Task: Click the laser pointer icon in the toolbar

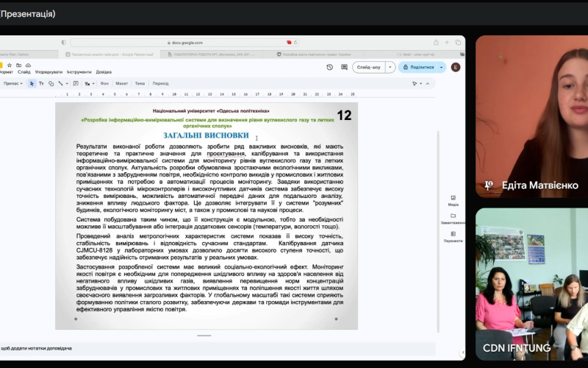Action: (415, 83)
